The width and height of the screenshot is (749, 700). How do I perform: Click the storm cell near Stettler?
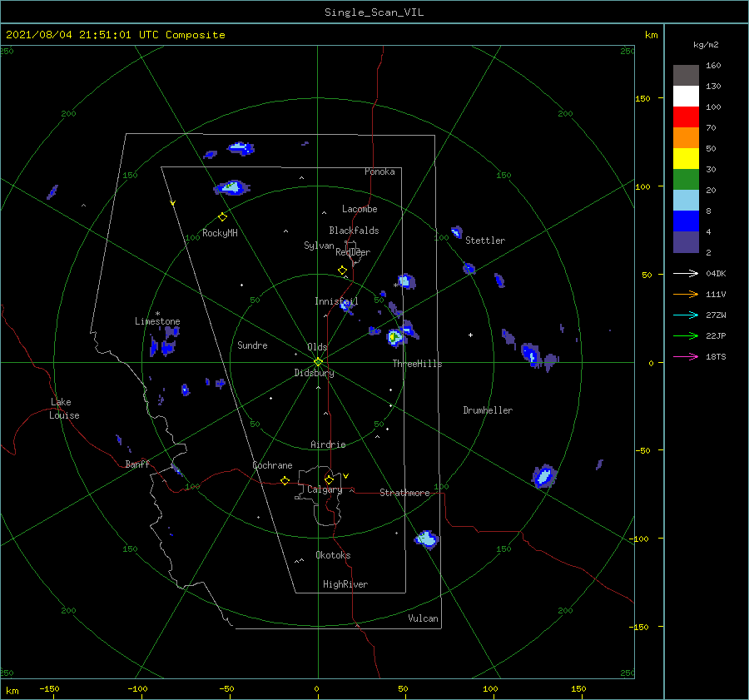click(457, 232)
